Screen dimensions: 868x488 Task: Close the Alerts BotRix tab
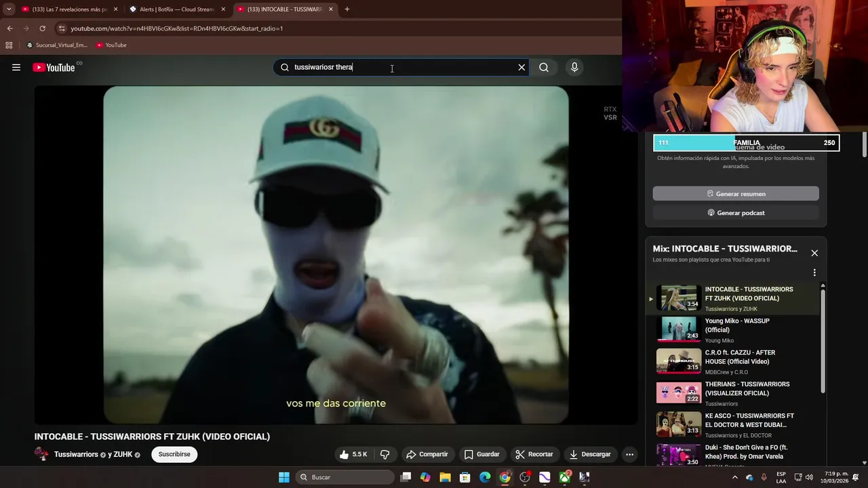pos(223,9)
